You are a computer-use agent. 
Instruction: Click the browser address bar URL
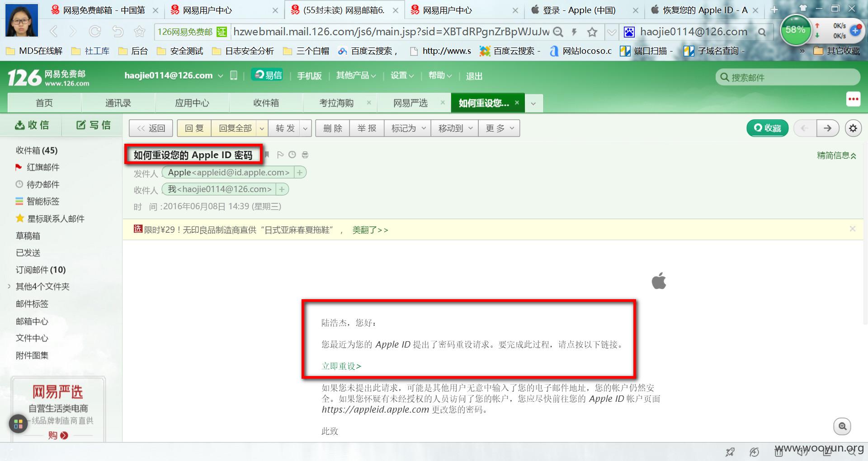(x=392, y=32)
